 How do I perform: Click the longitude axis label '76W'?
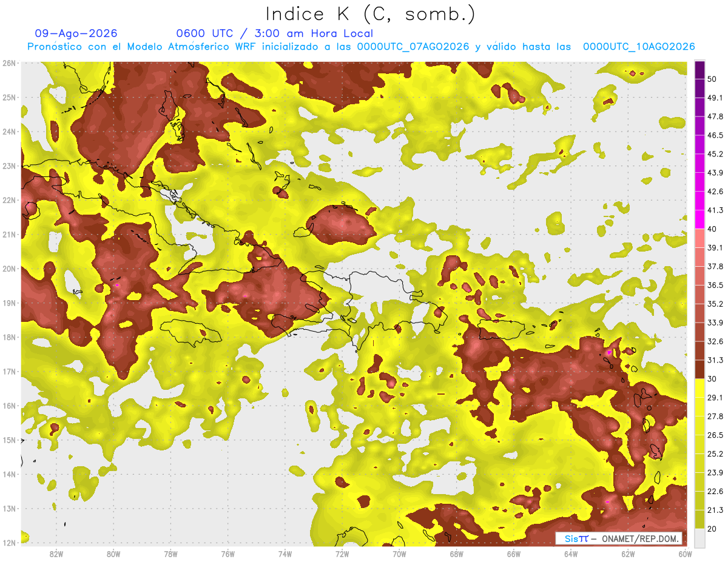(x=228, y=555)
